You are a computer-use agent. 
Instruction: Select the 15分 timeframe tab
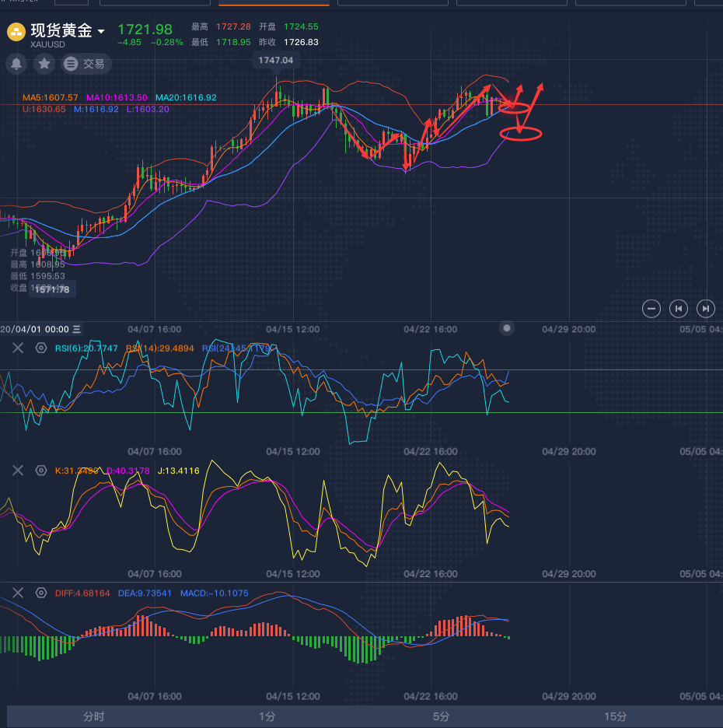point(616,716)
